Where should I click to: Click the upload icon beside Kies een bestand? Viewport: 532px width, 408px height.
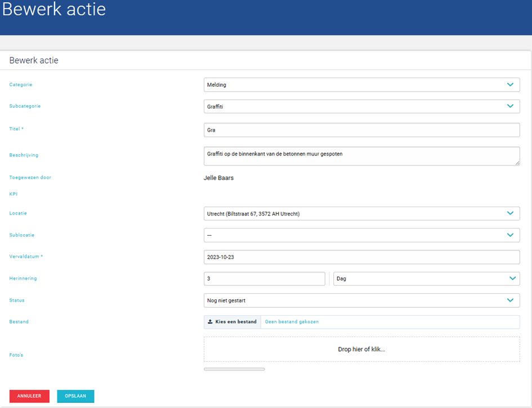pos(210,321)
